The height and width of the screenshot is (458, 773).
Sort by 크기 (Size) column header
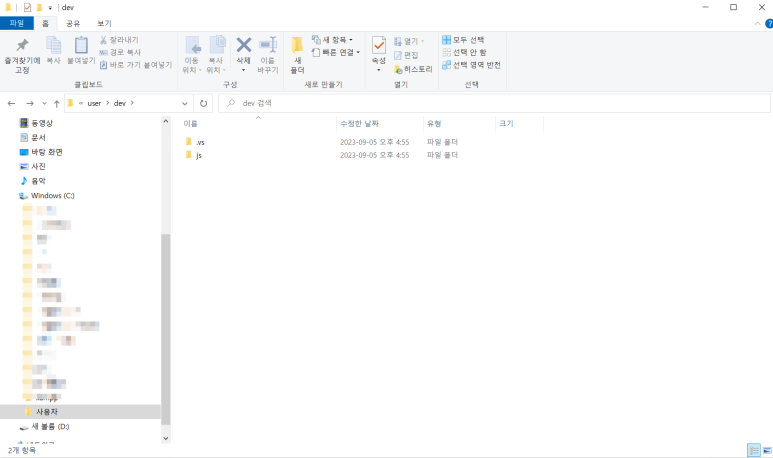[506, 124]
